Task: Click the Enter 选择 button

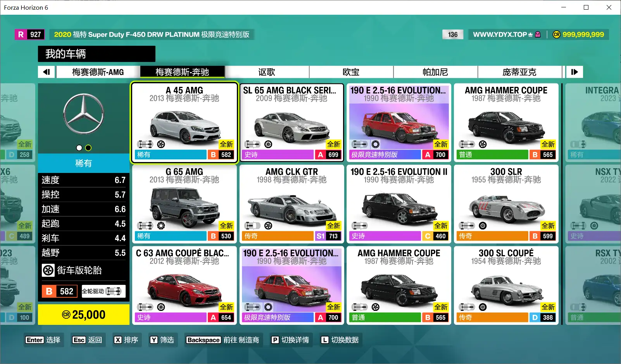Action: pyautogui.click(x=43, y=340)
